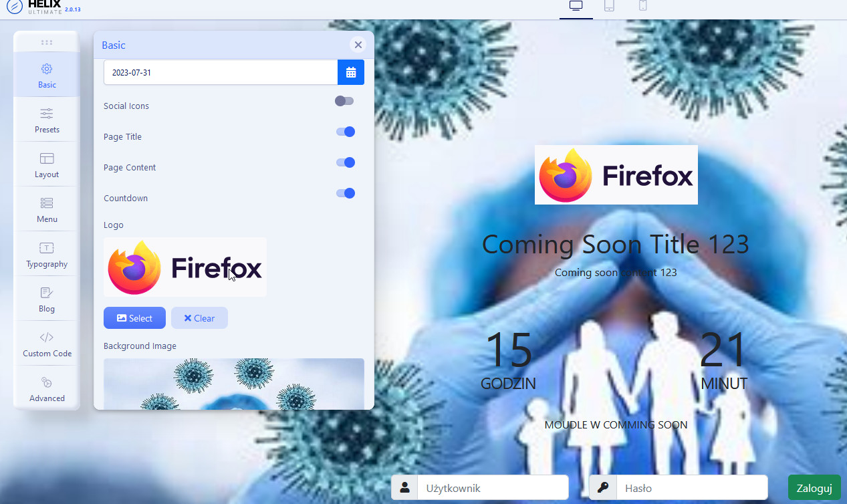This screenshot has height=504, width=847.
Task: Click the 'Background Image' label
Action: click(x=140, y=346)
